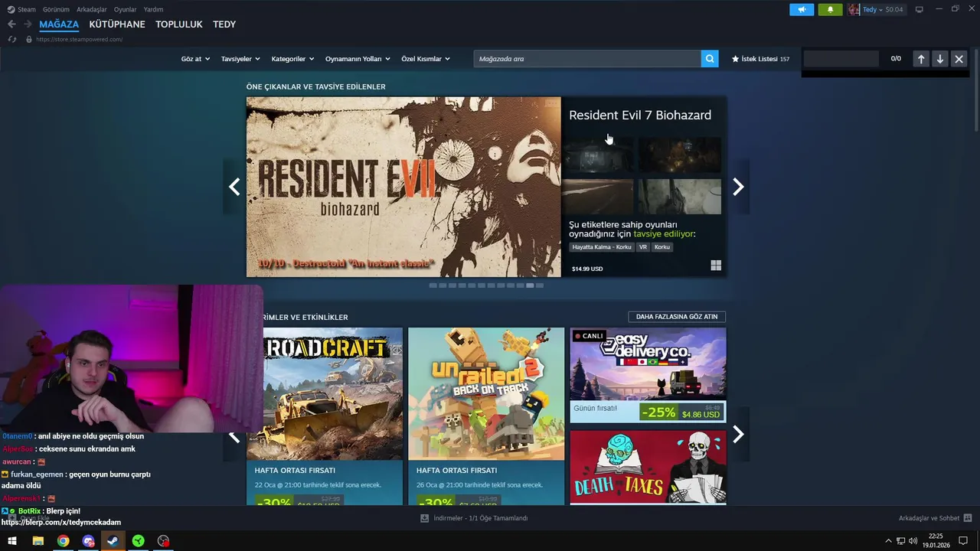The width and height of the screenshot is (980, 551).
Task: Open the Resident Evil 7 banner image
Action: [403, 187]
